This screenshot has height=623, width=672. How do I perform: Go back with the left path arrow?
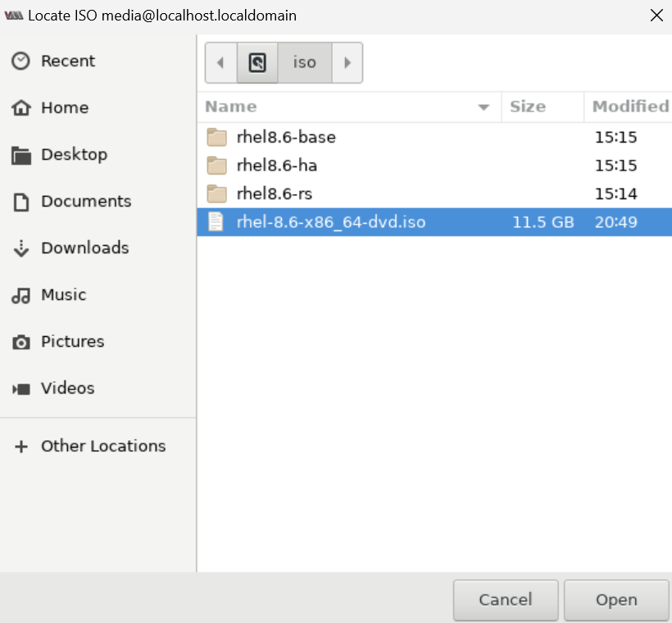pyautogui.click(x=221, y=62)
